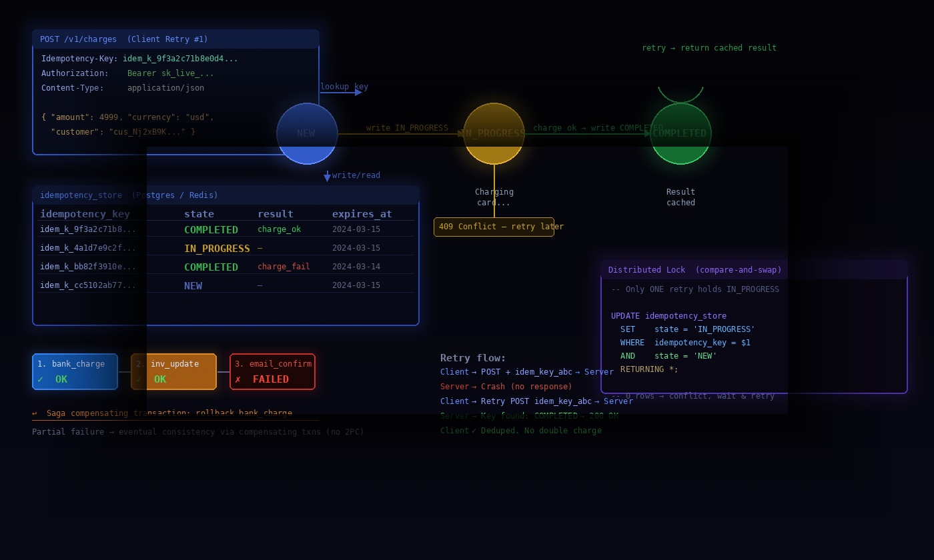Select the bank_charge saga step card
Viewport: 934px width, 560px height.
coord(75,371)
